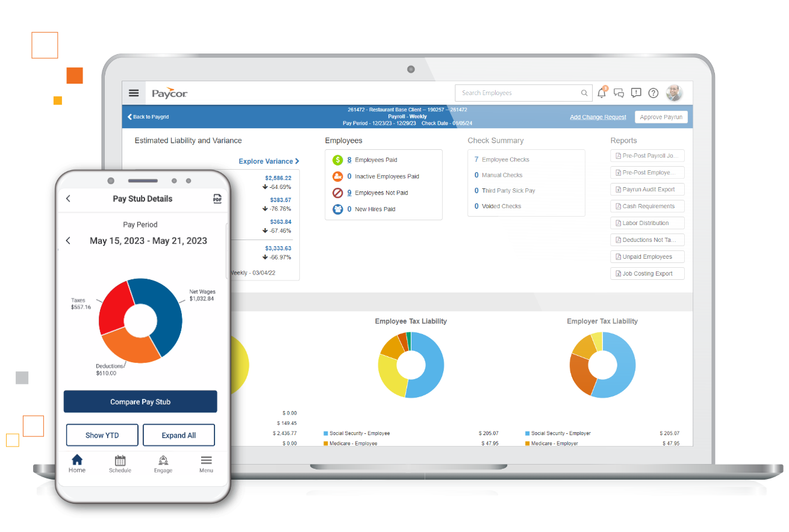Download pay stub as PDF icon

click(217, 199)
